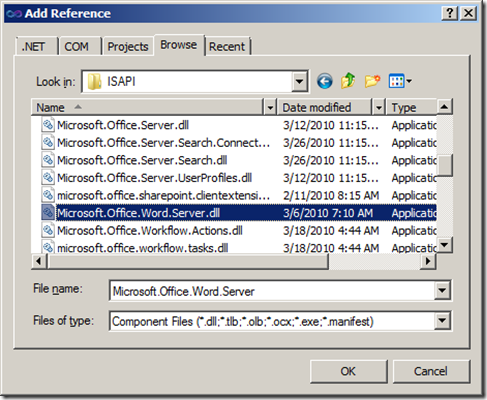
Task: Open the Date modified column dropdown
Action: [x=379, y=107]
